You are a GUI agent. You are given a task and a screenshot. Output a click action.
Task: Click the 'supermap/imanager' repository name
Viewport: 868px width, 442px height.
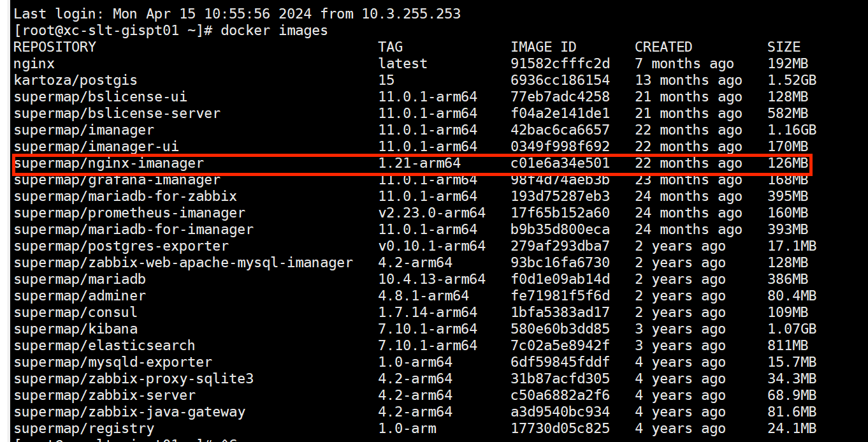coord(84,130)
